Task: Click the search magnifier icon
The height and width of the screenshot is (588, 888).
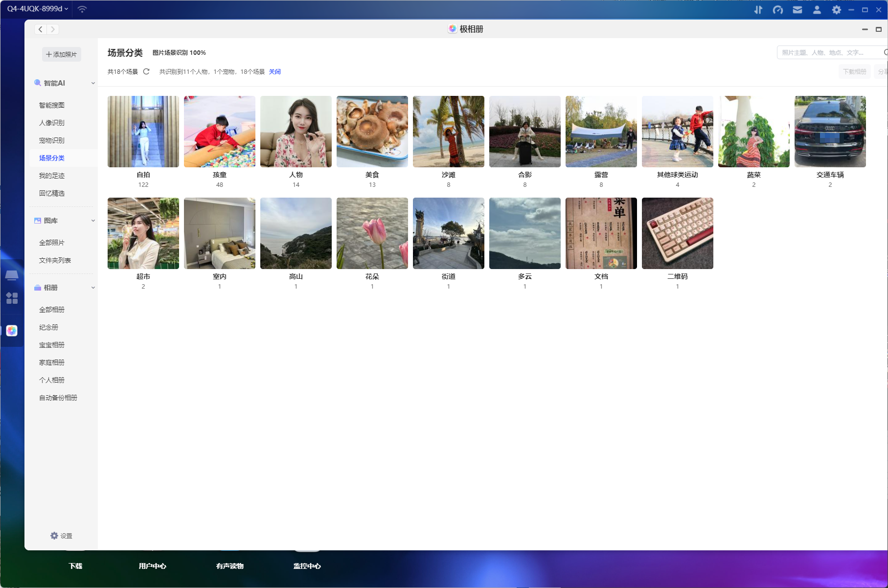Action: click(x=886, y=52)
